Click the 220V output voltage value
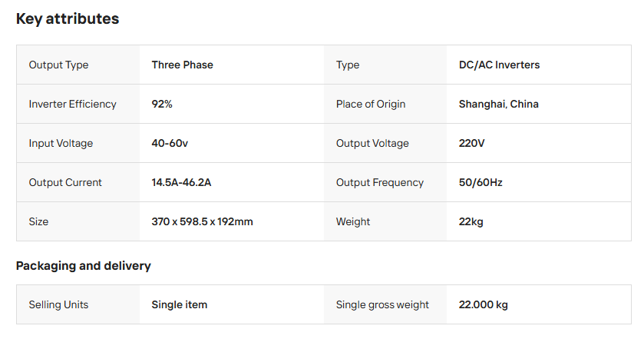This screenshot has width=644, height=339. (472, 143)
